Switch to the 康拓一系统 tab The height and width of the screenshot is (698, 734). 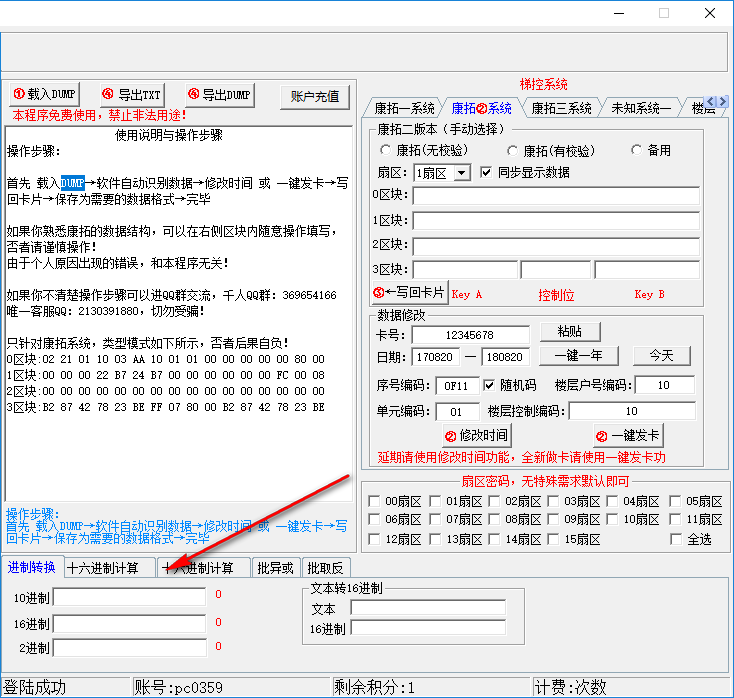[x=404, y=108]
